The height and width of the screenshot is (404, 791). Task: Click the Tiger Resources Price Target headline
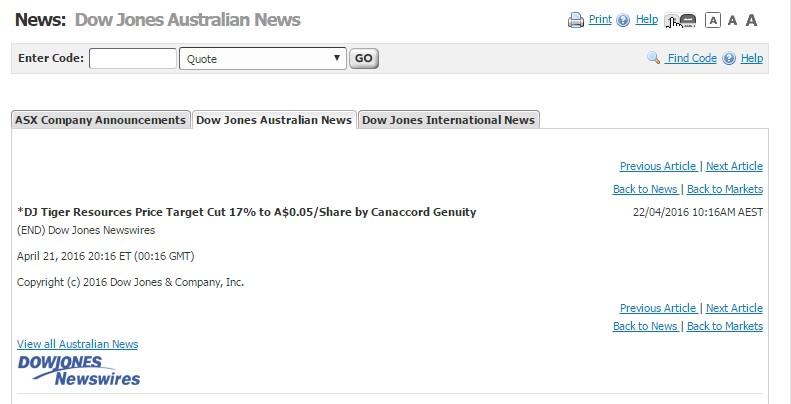[247, 212]
